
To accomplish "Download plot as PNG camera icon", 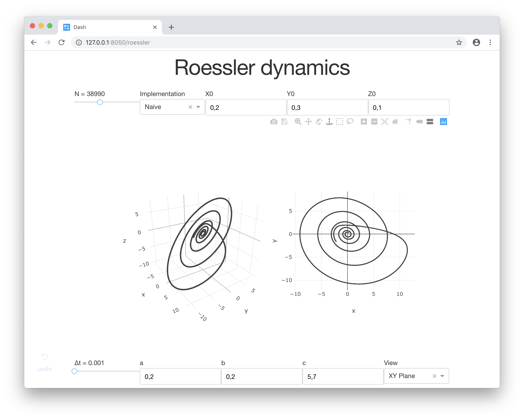I will 274,122.
